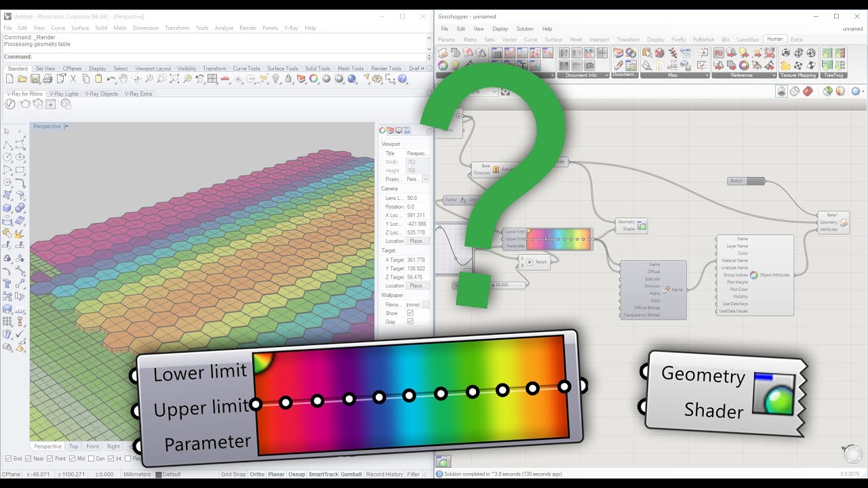Click the padlock Lock icon in Rhino
Screen dimensions: 868x488
pyautogui.click(x=289, y=79)
